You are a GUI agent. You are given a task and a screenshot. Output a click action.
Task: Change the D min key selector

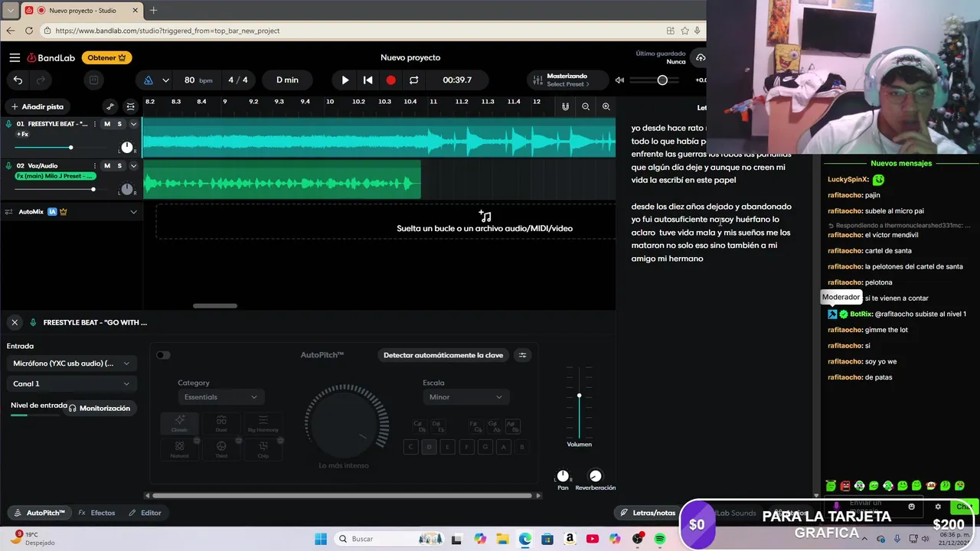pos(287,80)
